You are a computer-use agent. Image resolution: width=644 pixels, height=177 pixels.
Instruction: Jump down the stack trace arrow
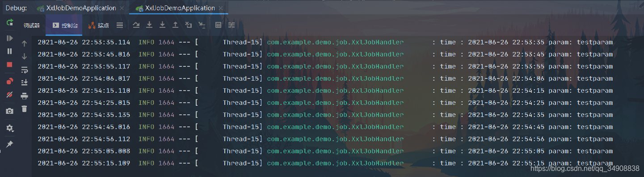tap(25, 56)
